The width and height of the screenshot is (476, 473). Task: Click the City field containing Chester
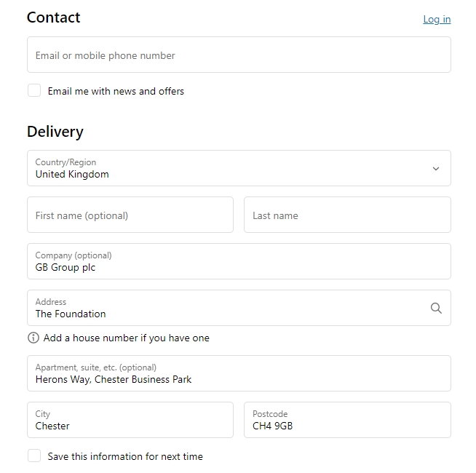[130, 420]
